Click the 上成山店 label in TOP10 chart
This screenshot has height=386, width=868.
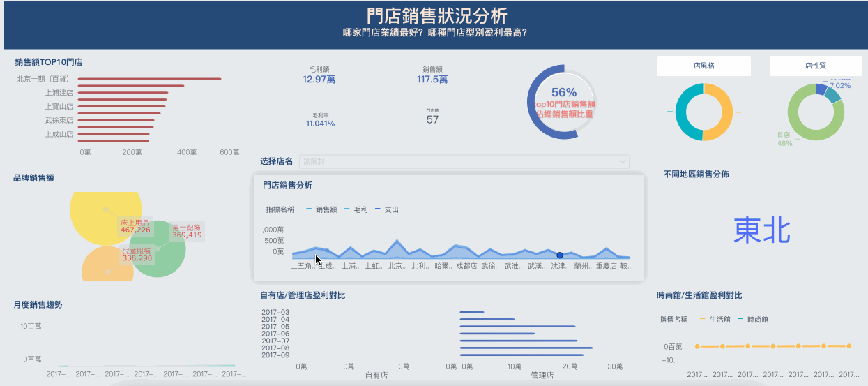pyautogui.click(x=59, y=134)
